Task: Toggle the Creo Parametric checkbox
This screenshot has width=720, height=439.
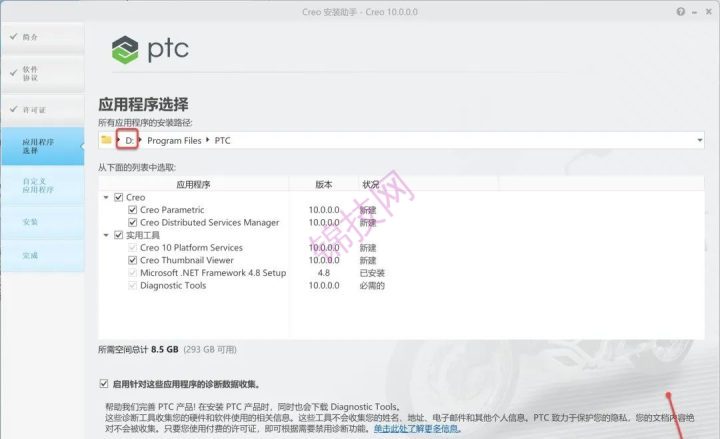Action: coord(133,210)
